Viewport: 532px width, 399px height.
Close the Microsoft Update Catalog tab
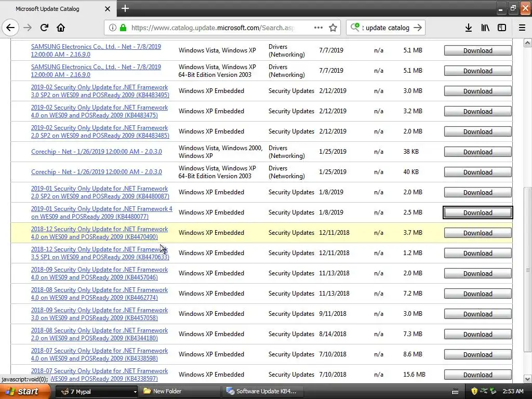[x=108, y=9]
